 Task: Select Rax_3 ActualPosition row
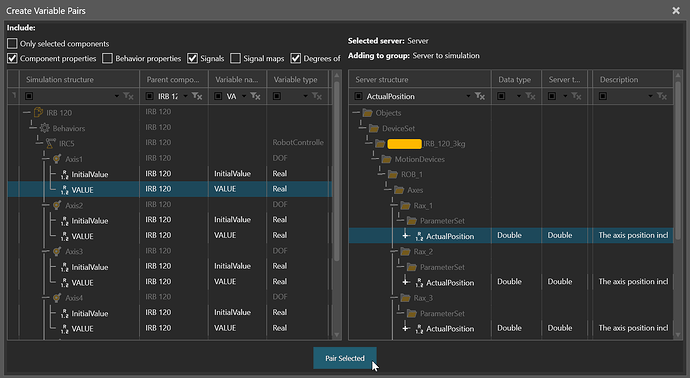point(511,328)
